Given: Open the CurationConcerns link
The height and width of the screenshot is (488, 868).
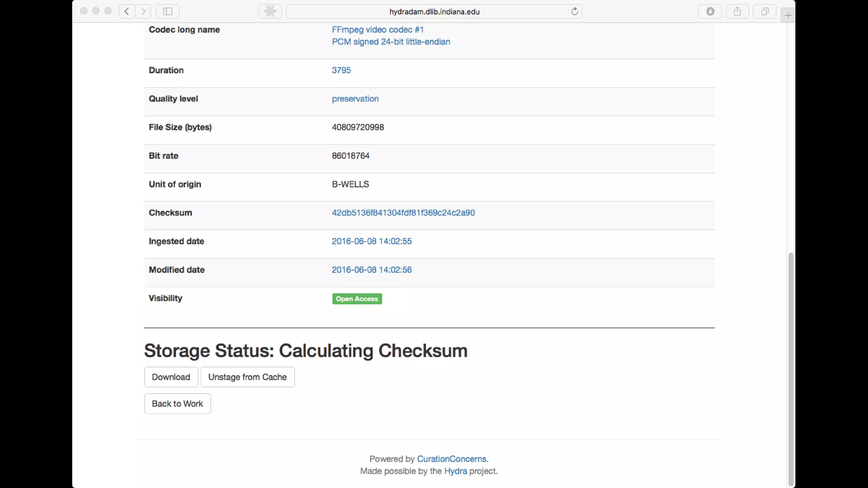Looking at the screenshot, I should pos(451,459).
